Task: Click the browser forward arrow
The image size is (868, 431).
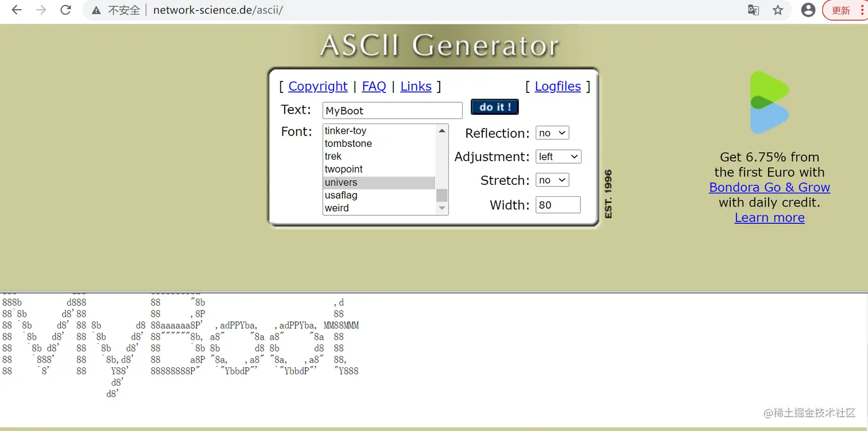Action: [x=41, y=10]
